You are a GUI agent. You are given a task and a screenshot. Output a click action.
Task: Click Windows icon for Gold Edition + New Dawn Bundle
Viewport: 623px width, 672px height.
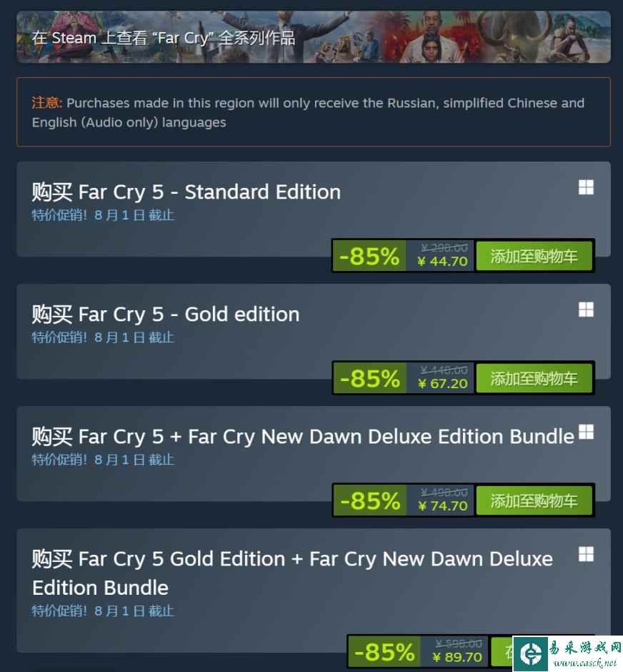(586, 554)
